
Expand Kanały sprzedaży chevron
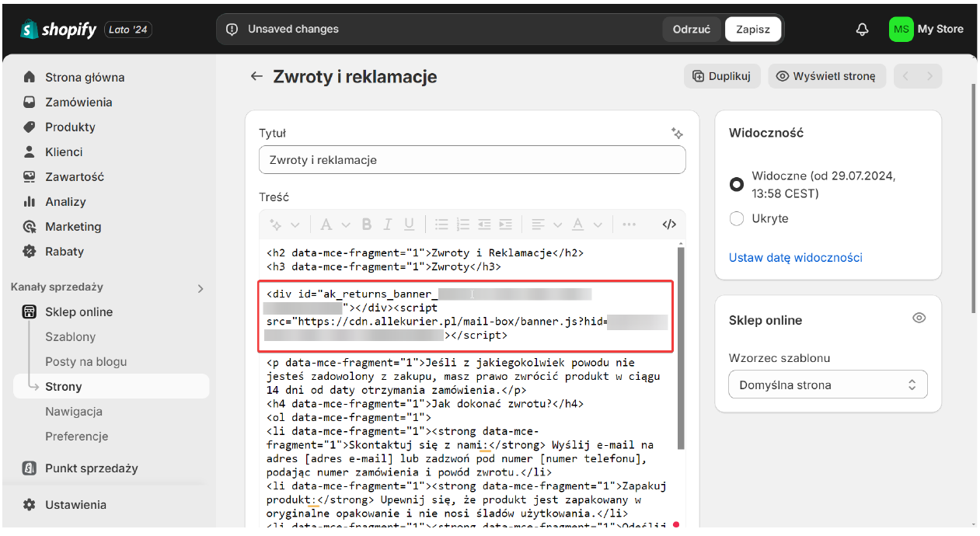(x=200, y=288)
